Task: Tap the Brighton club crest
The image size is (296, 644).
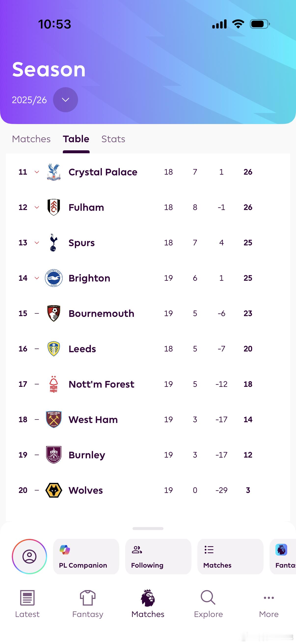Action: pyautogui.click(x=54, y=278)
